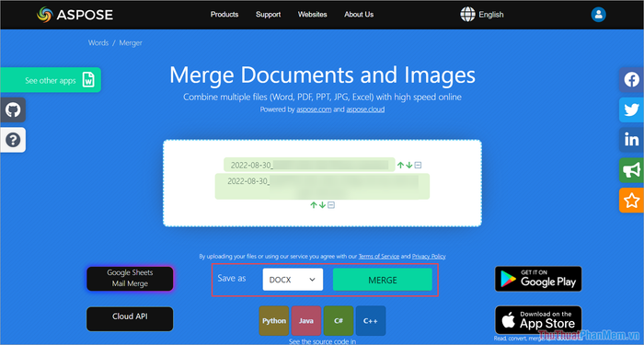Open the help question mark icon
The width and height of the screenshot is (644, 345).
tap(13, 140)
